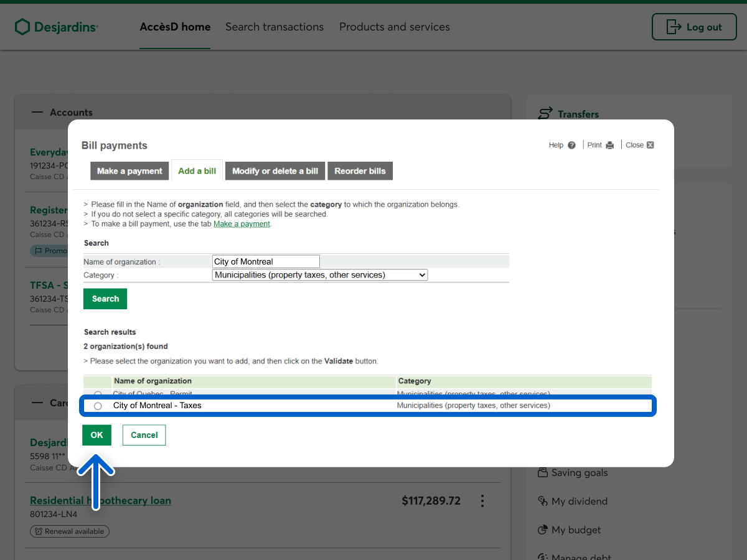
Task: Open the Reorder bills tab
Action: 360,171
